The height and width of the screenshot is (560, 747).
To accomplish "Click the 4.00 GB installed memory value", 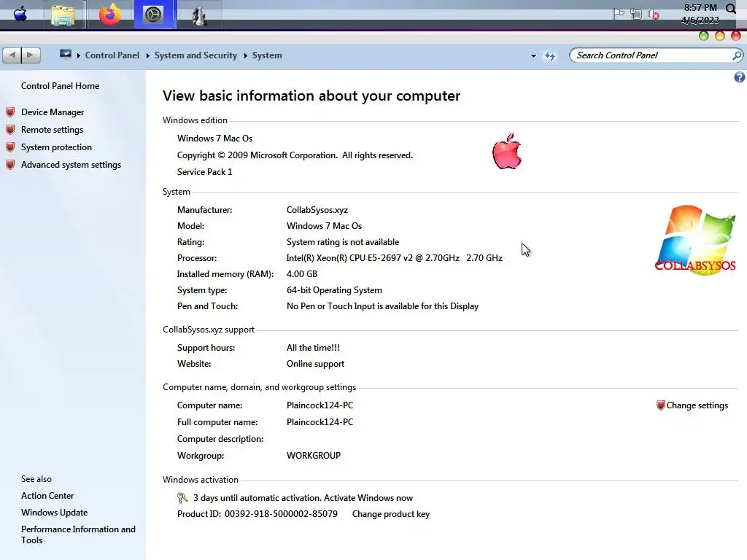I will point(301,274).
